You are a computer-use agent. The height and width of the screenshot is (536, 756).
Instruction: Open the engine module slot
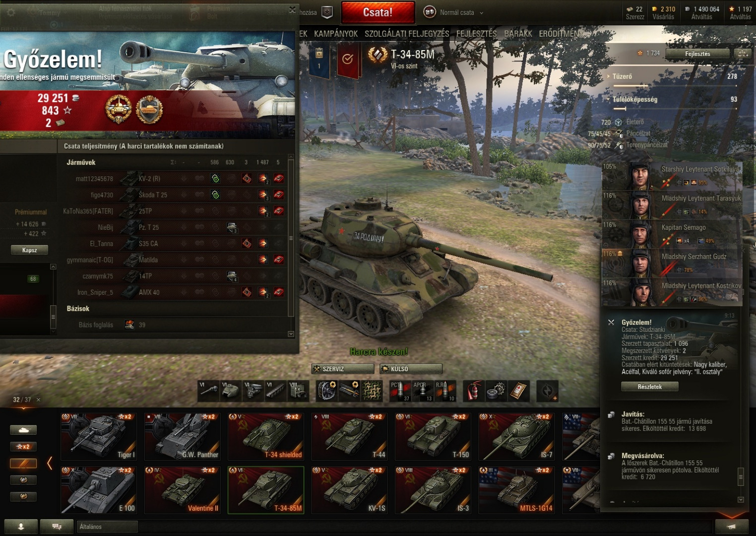(x=253, y=391)
